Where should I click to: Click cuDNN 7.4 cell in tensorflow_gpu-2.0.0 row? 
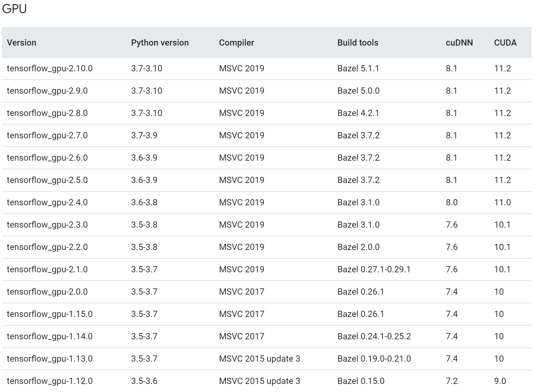452,292
